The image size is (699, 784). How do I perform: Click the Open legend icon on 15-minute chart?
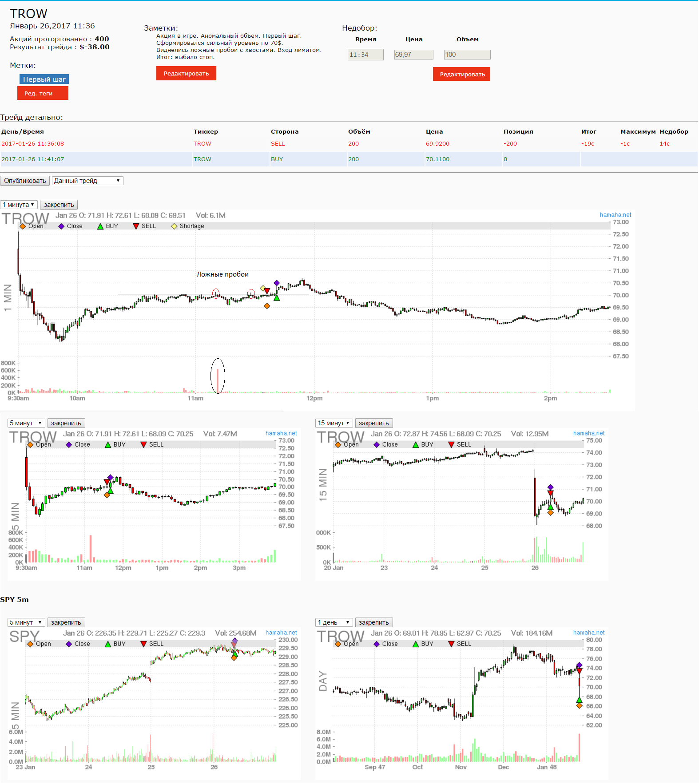[x=338, y=445]
